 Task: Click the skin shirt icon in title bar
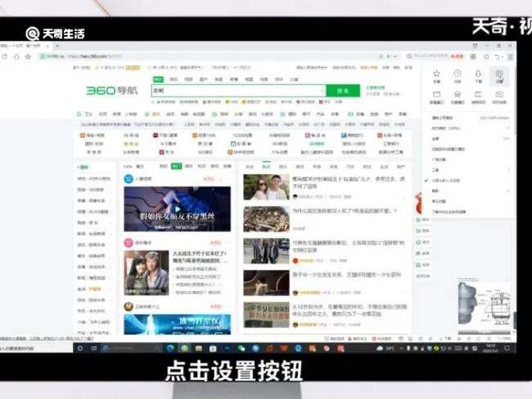coord(475,46)
